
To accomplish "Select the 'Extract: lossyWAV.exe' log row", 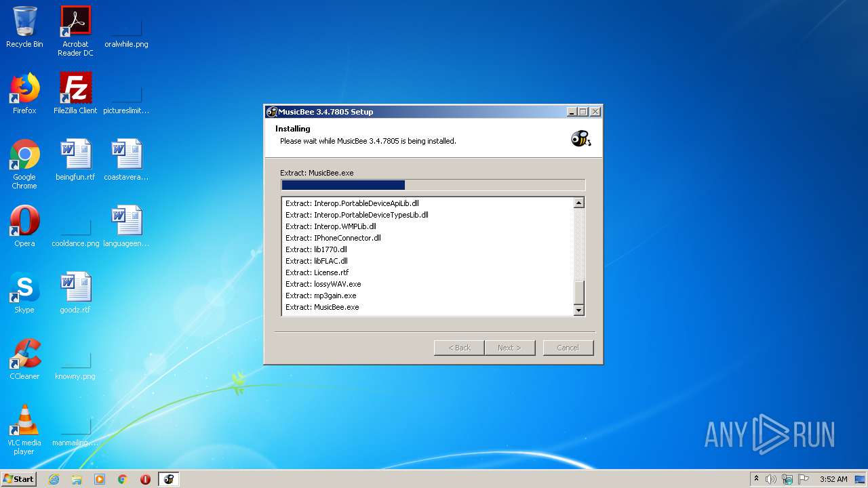I will (x=427, y=284).
